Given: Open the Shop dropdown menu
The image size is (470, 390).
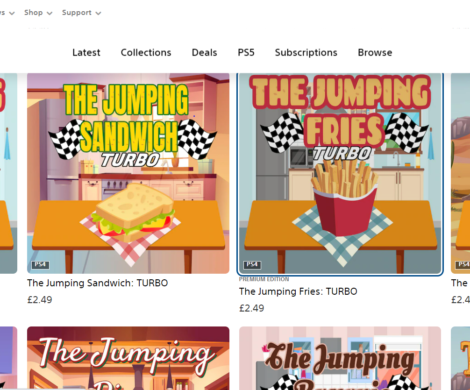Looking at the screenshot, I should click(38, 13).
